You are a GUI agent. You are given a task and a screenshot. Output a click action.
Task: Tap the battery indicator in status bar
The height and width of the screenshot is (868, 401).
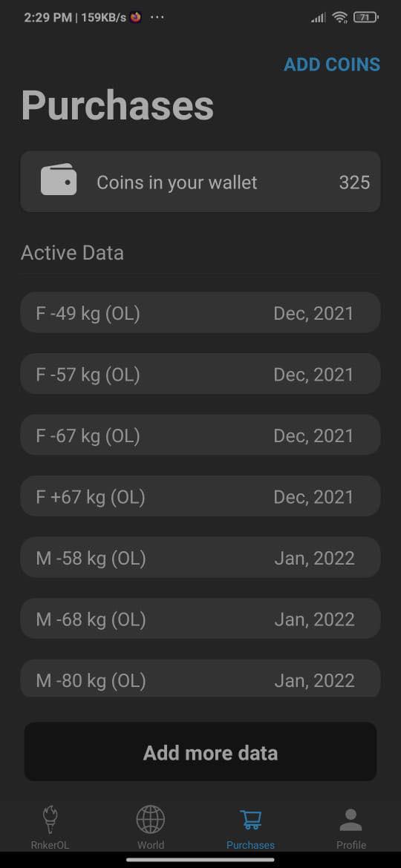(365, 18)
